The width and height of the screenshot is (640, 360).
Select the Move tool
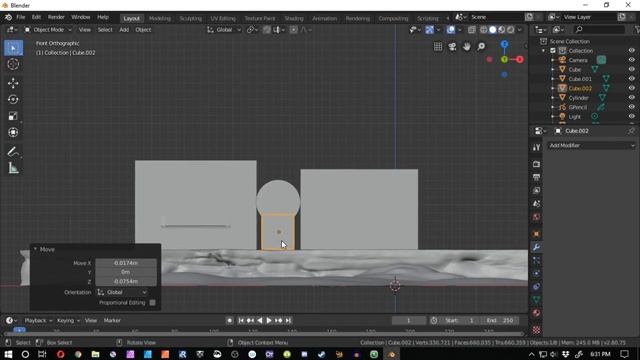[13, 83]
